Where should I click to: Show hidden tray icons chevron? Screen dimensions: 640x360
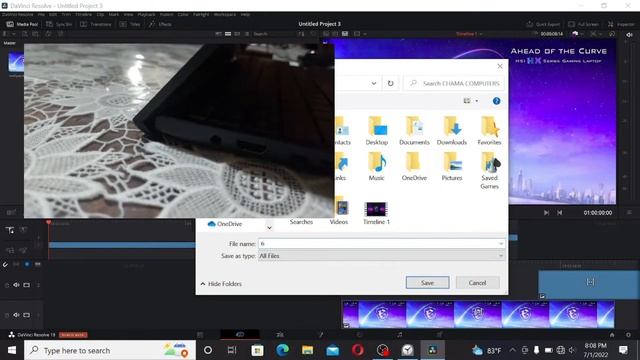pyautogui.click(x=512, y=350)
